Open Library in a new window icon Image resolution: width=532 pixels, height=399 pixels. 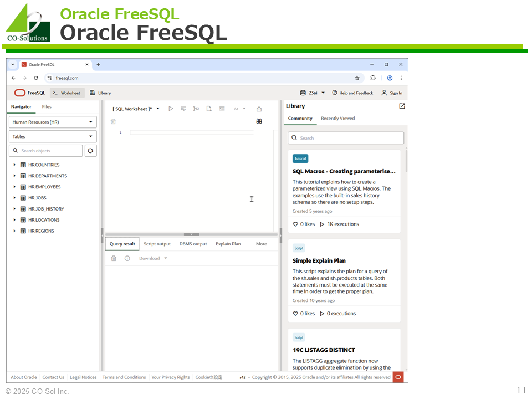[x=402, y=106]
